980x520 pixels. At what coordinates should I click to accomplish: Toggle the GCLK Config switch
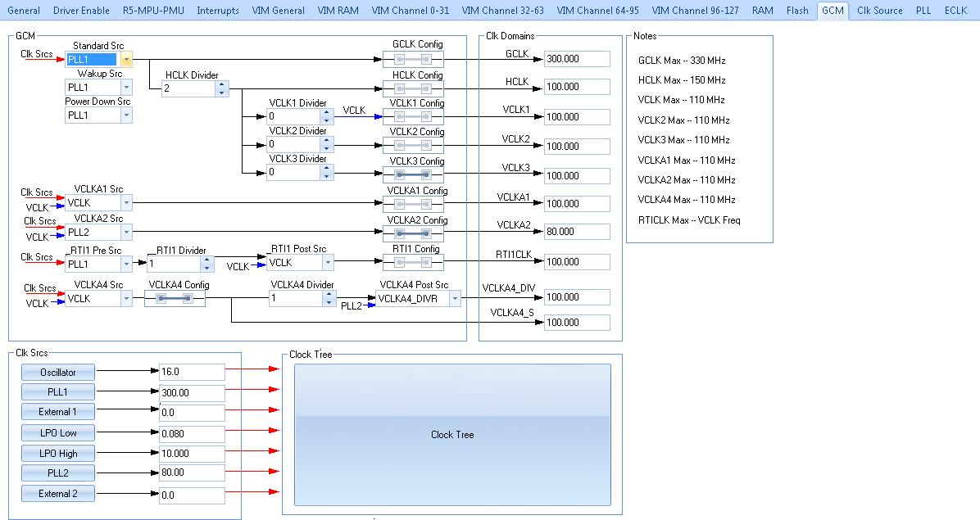(x=413, y=59)
